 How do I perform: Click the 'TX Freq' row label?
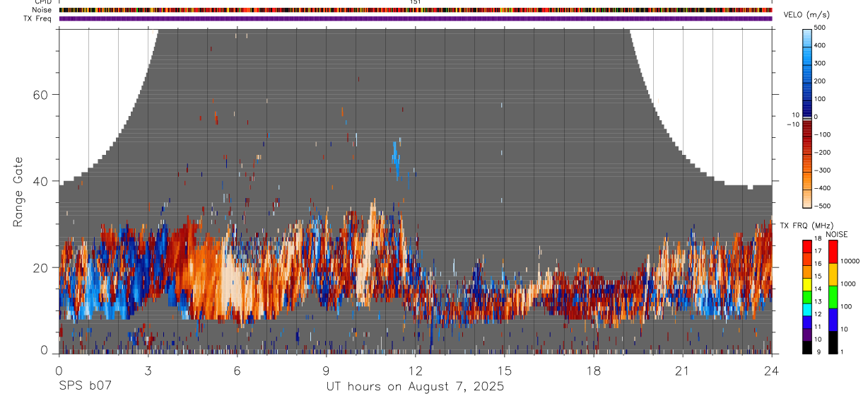38,18
